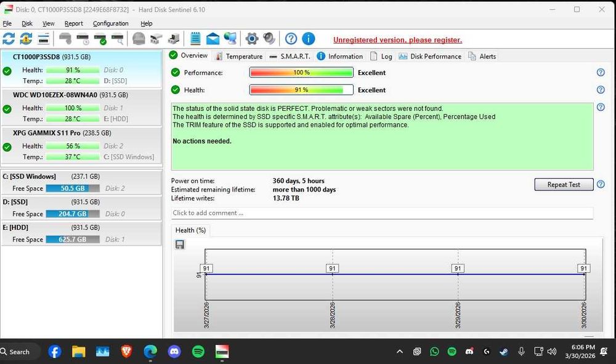Click the toolbar question mark help icon
Screen dimensions: 616x364
point(291,38)
